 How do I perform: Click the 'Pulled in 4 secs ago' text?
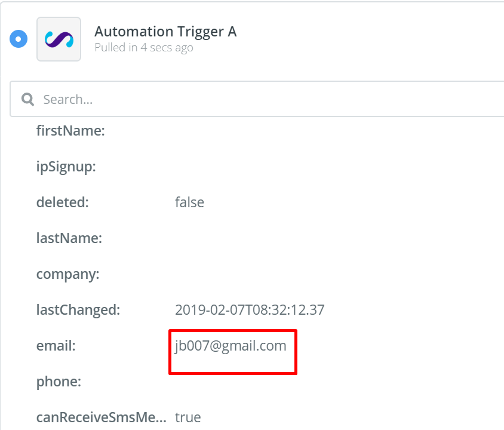point(144,48)
